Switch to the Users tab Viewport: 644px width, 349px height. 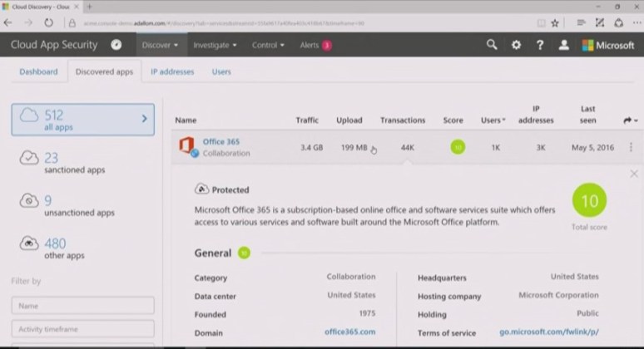point(221,71)
